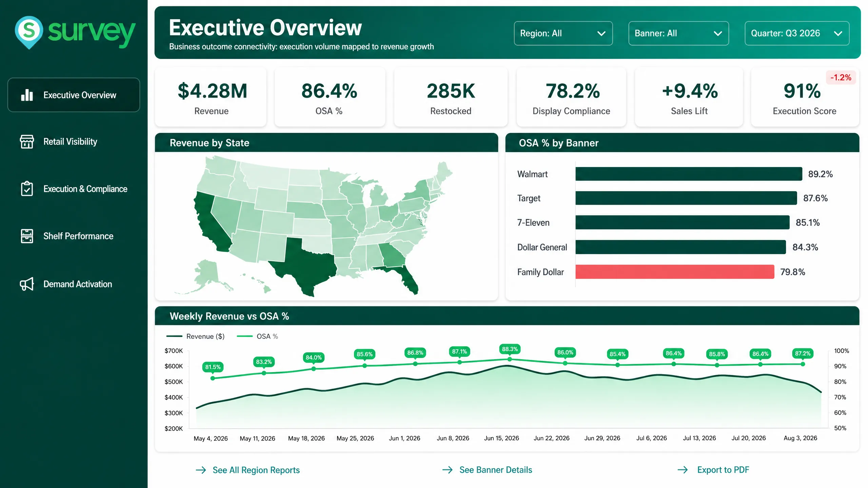Select the 78.2% Display Compliance card
This screenshot has height=488, width=868.
tap(571, 97)
